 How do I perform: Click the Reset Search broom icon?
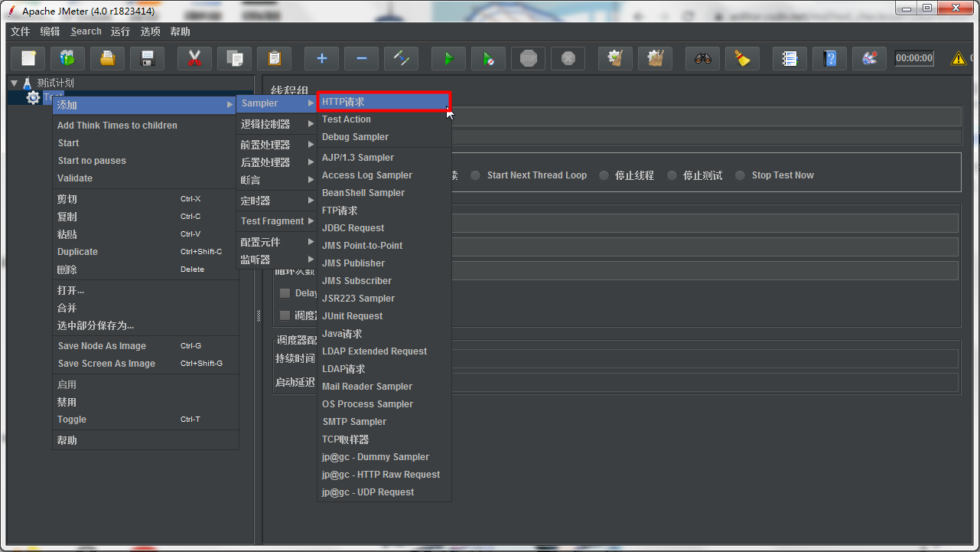pos(743,58)
